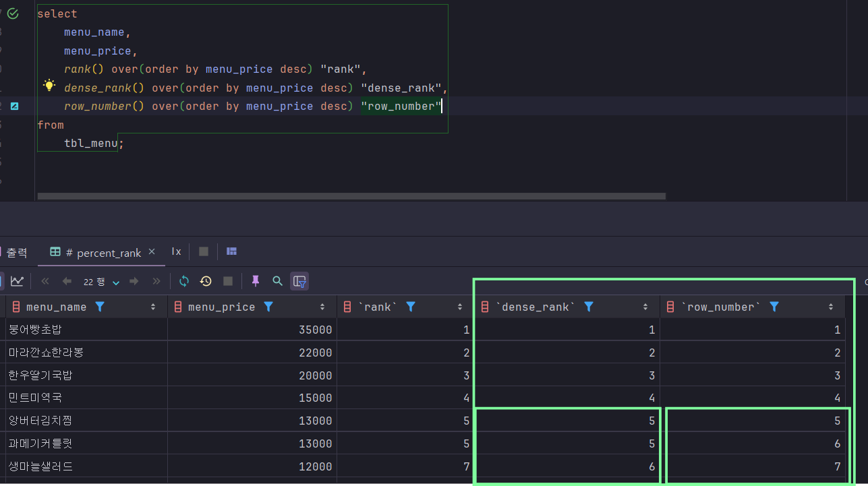
Task: Close the percent_rank result tab
Action: tap(152, 251)
